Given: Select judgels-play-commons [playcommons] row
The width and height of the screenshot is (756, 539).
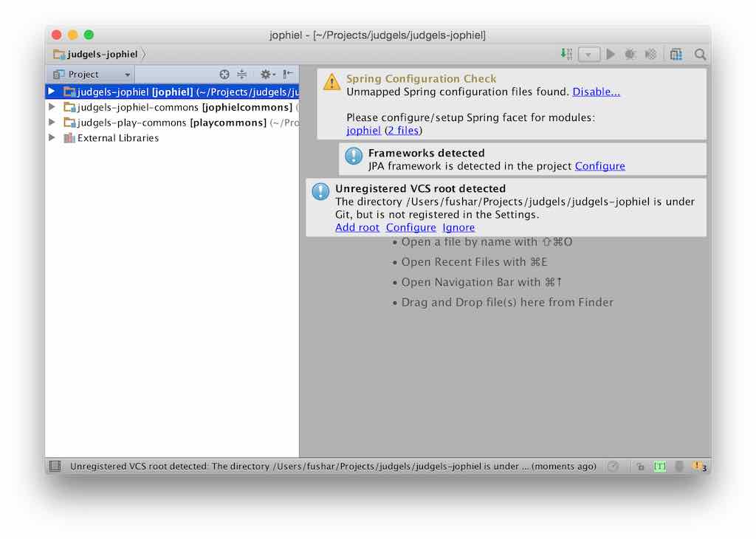Looking at the screenshot, I should click(x=172, y=123).
